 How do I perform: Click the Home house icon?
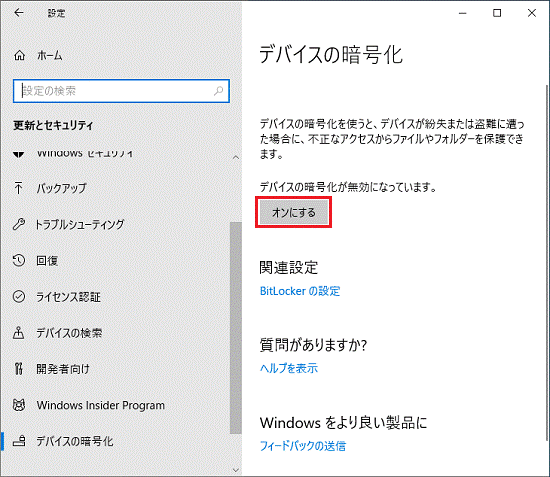click(19, 55)
